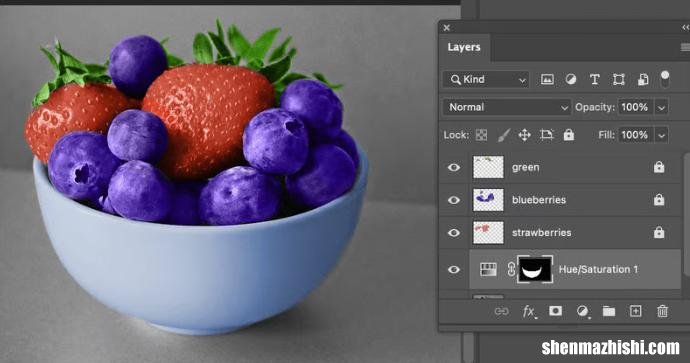Click the lock icon on strawberries layer

659,232
